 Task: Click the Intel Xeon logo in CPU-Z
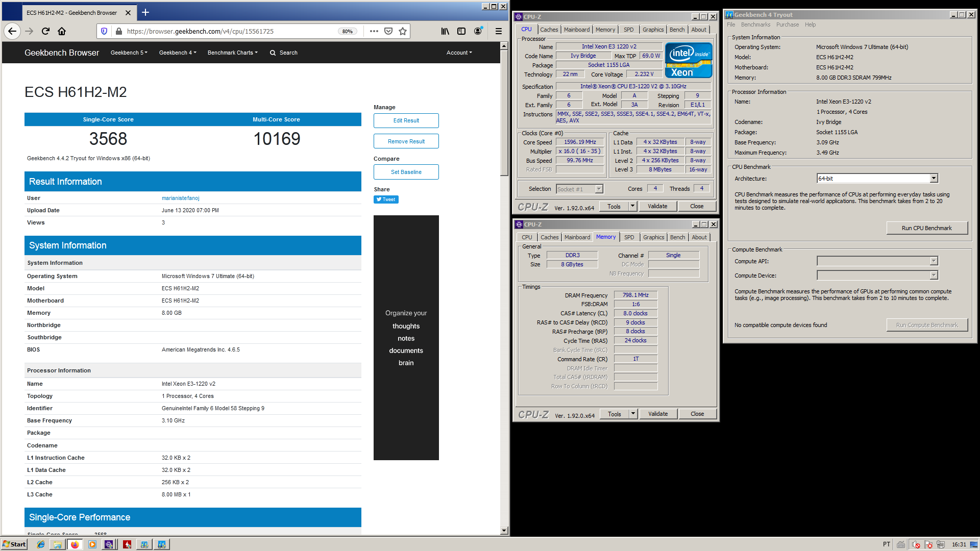[689, 60]
